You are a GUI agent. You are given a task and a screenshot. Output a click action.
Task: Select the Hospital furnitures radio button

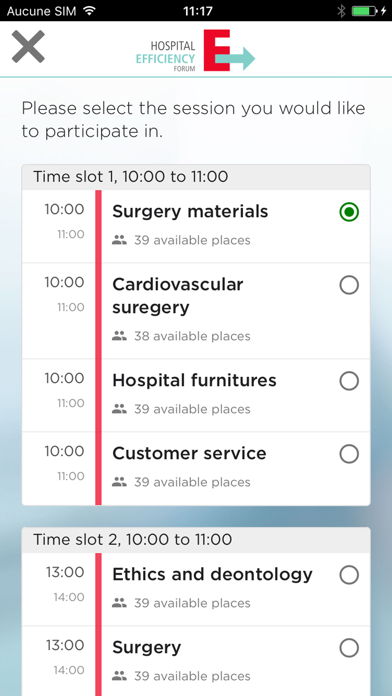point(349,381)
